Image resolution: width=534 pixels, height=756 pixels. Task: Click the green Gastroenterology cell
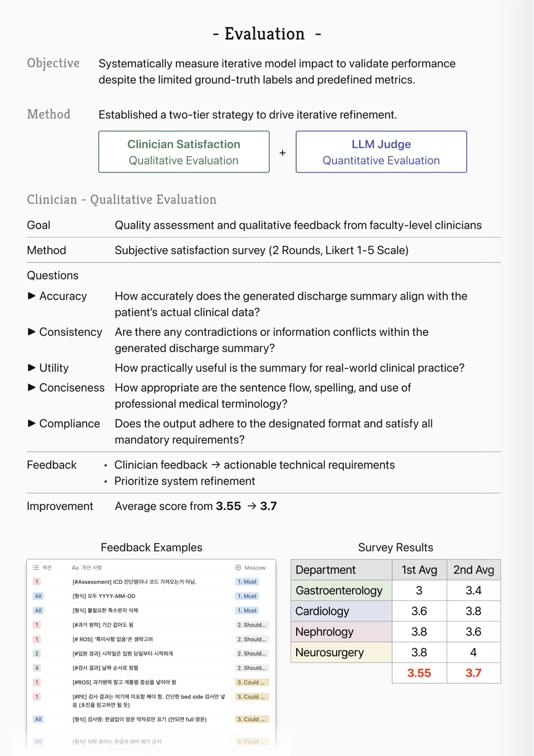tap(341, 590)
